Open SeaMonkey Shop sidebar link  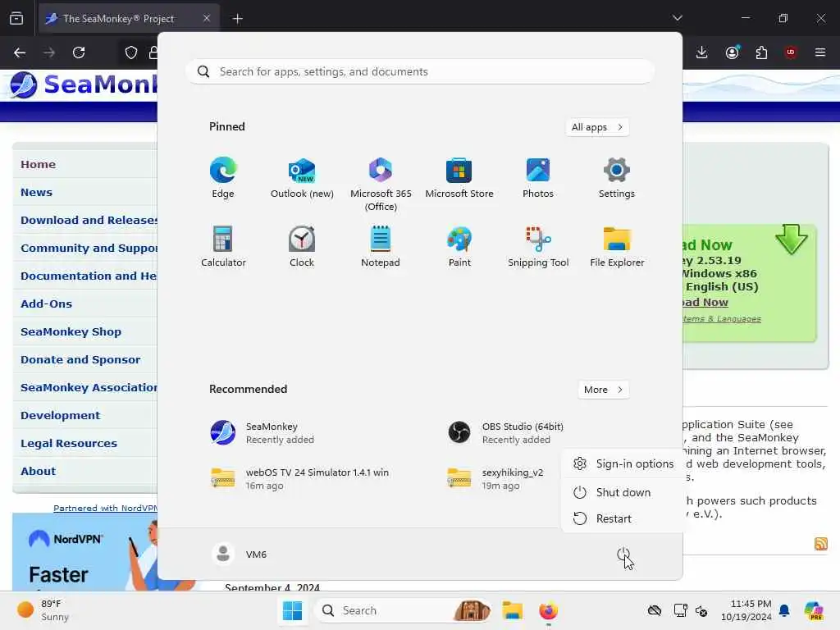pyautogui.click(x=71, y=331)
